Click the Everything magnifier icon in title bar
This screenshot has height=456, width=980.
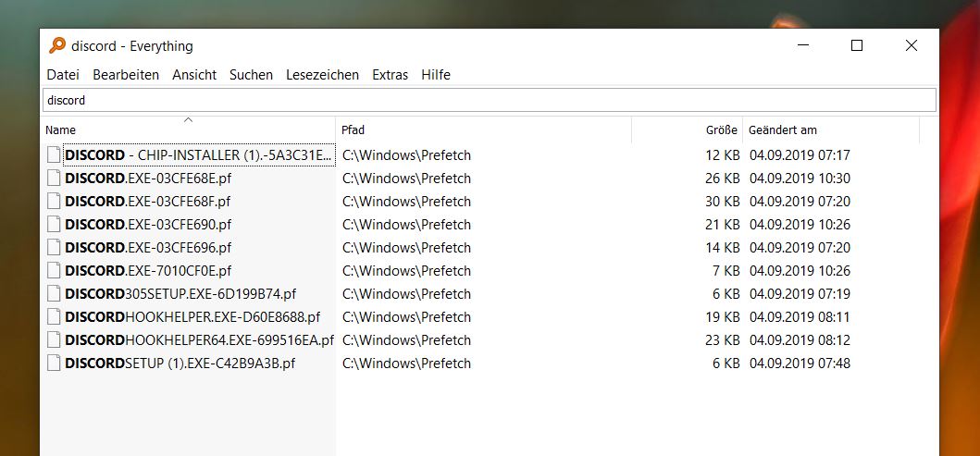[57, 45]
